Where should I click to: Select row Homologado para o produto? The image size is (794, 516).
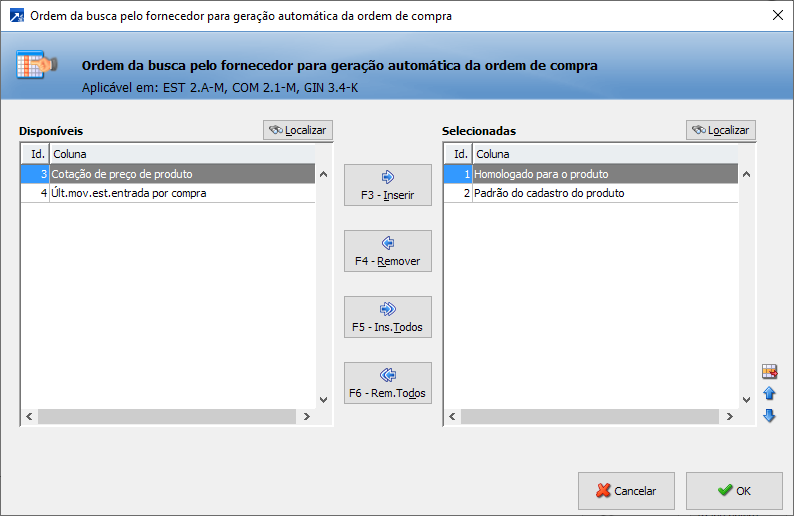pos(591,174)
